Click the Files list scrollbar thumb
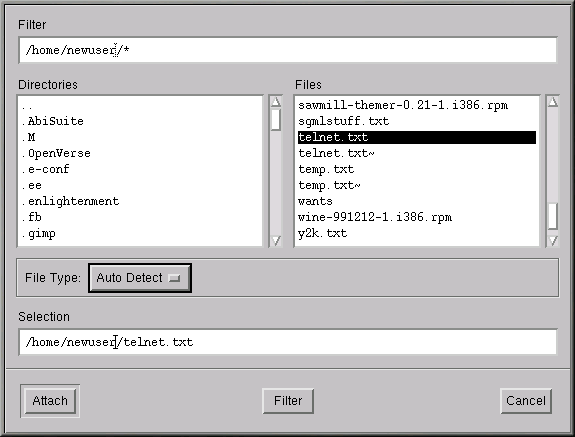The image size is (575, 437). click(553, 216)
